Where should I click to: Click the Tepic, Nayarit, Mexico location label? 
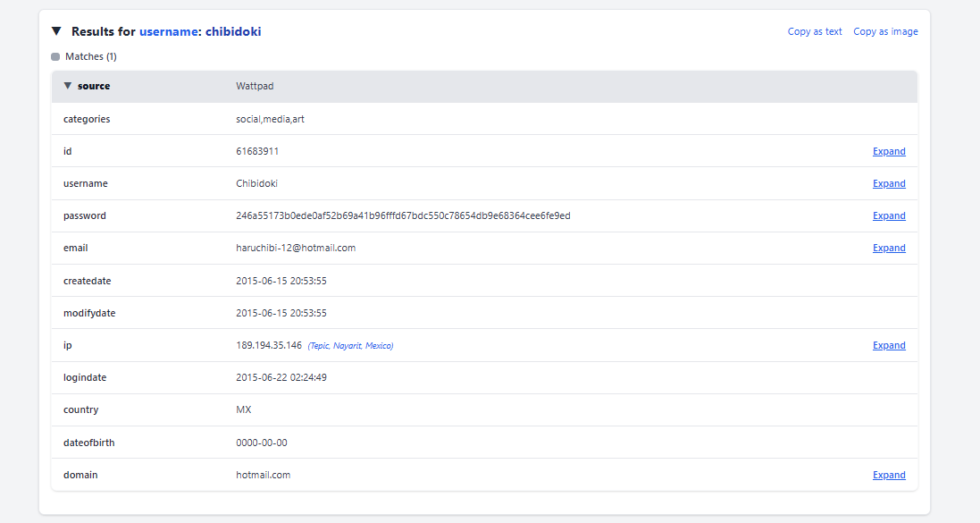pos(350,346)
